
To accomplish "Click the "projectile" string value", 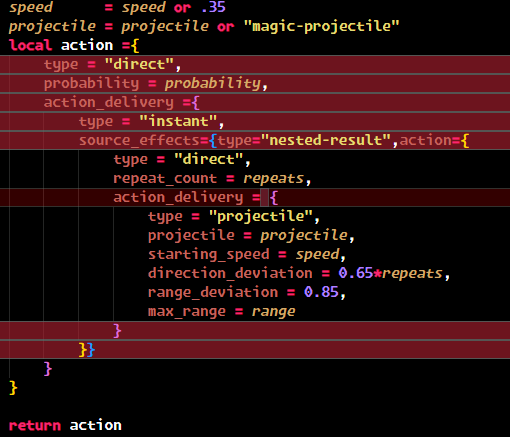I will point(261,216).
